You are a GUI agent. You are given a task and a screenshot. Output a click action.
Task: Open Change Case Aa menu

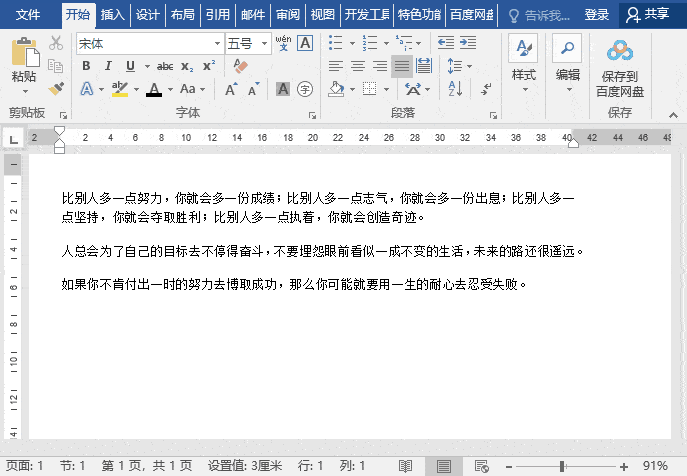(x=192, y=89)
